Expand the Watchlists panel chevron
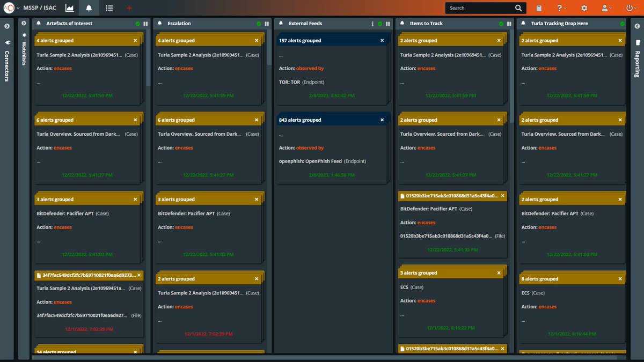 [x=23, y=23]
